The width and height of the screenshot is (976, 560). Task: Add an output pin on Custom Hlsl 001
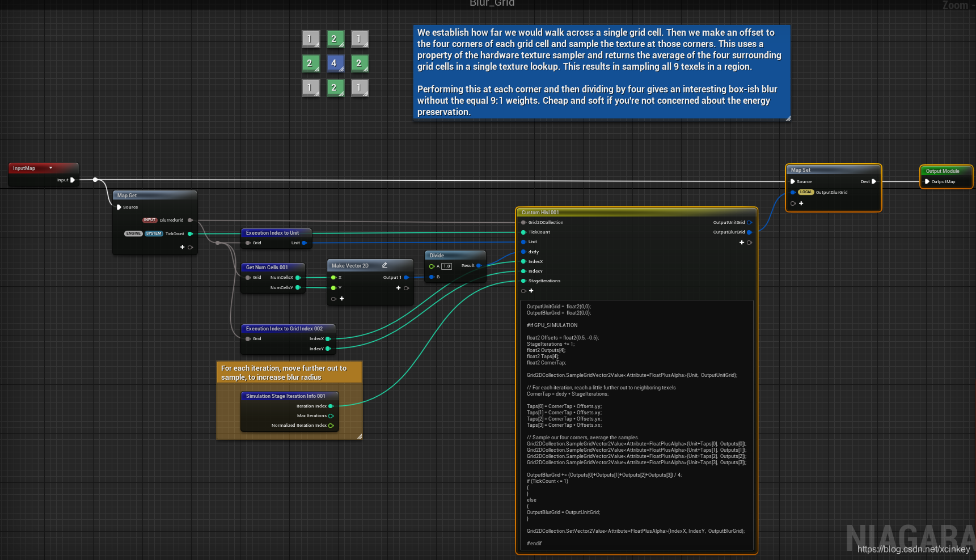tap(742, 243)
